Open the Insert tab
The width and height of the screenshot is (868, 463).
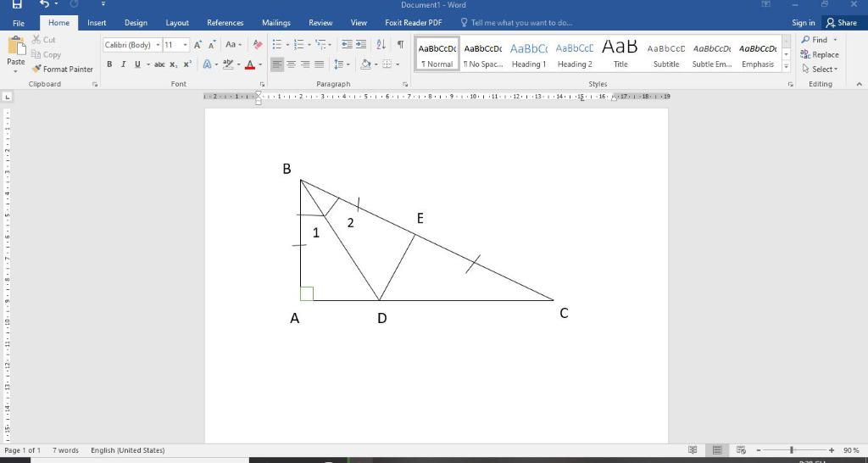[97, 23]
